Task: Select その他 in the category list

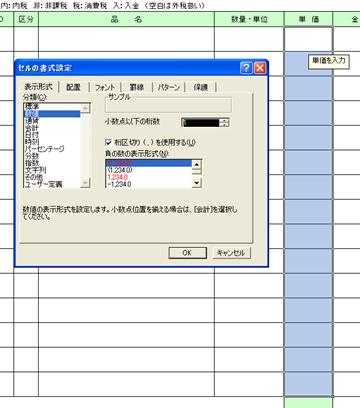Action: coord(52,177)
